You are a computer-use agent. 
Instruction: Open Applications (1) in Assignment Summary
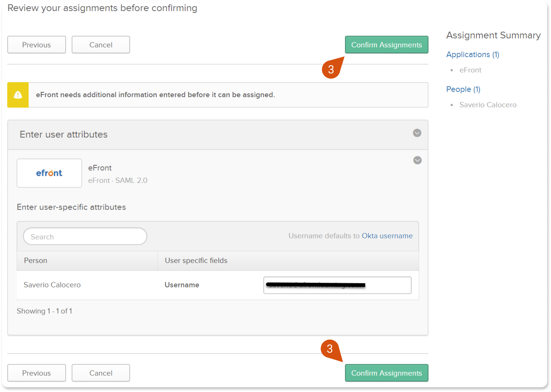point(473,55)
